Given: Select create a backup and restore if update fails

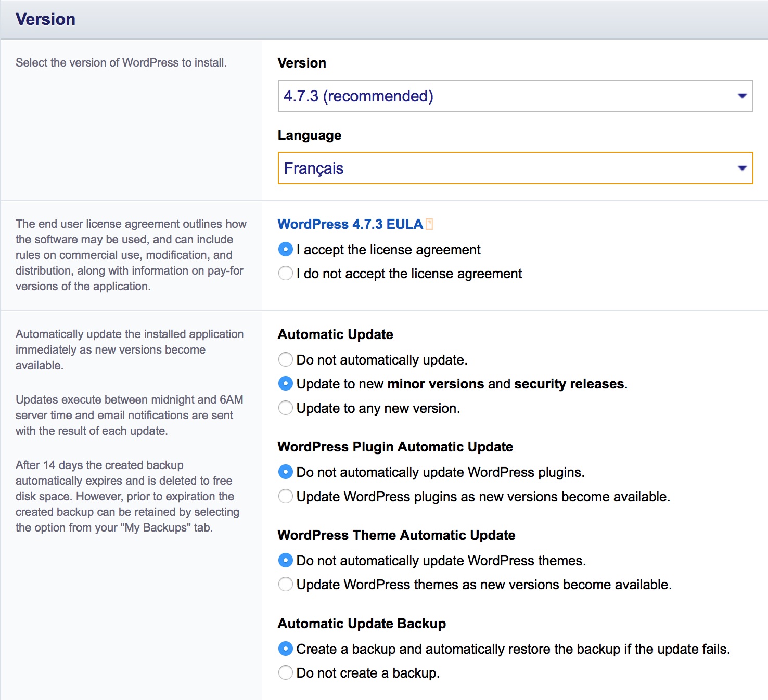Looking at the screenshot, I should pyautogui.click(x=286, y=649).
